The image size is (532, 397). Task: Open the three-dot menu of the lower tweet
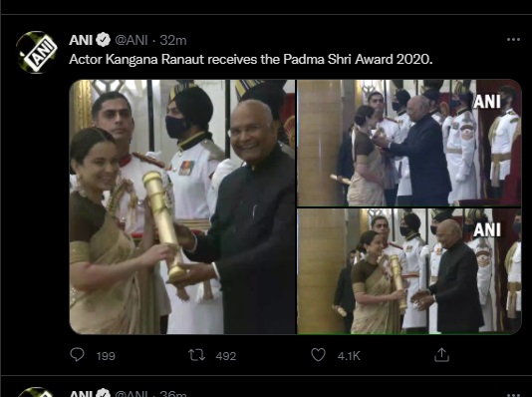513,395
